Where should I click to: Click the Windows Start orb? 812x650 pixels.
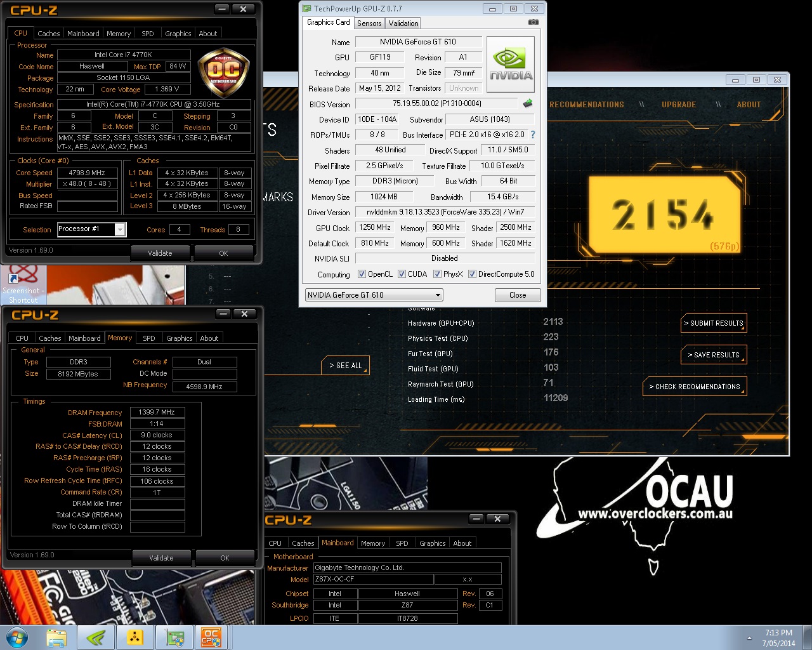[x=17, y=637]
